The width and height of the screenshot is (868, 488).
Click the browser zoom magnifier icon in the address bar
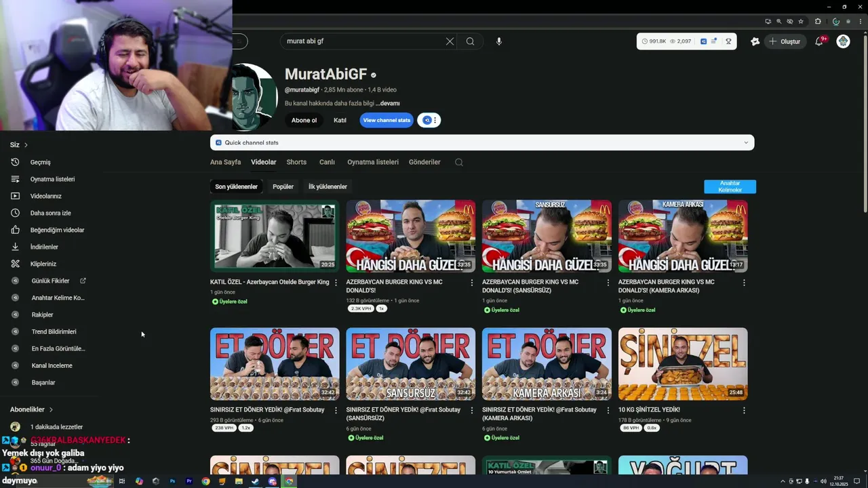(x=779, y=21)
